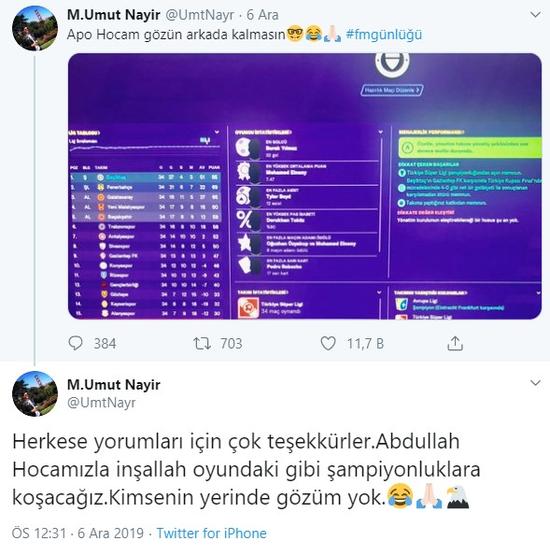Click the 11,7 B likes count
This screenshot has width=550, height=555.
click(365, 343)
